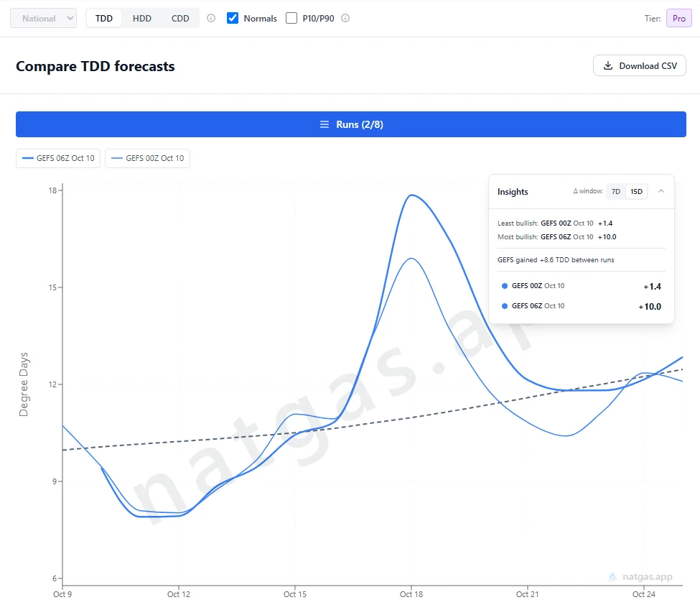Click the GEFS 06Z Oct 10 insights row
This screenshot has width=700, height=605.
pos(582,306)
